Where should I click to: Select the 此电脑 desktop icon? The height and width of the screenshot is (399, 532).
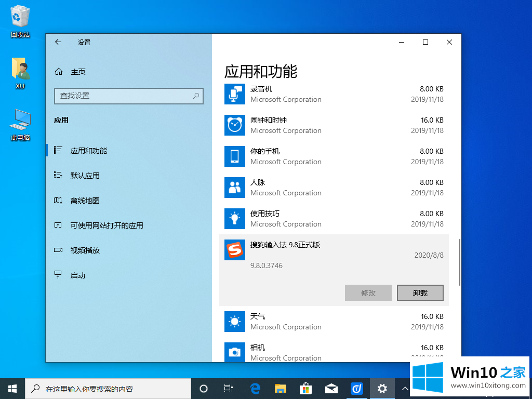pos(20,125)
